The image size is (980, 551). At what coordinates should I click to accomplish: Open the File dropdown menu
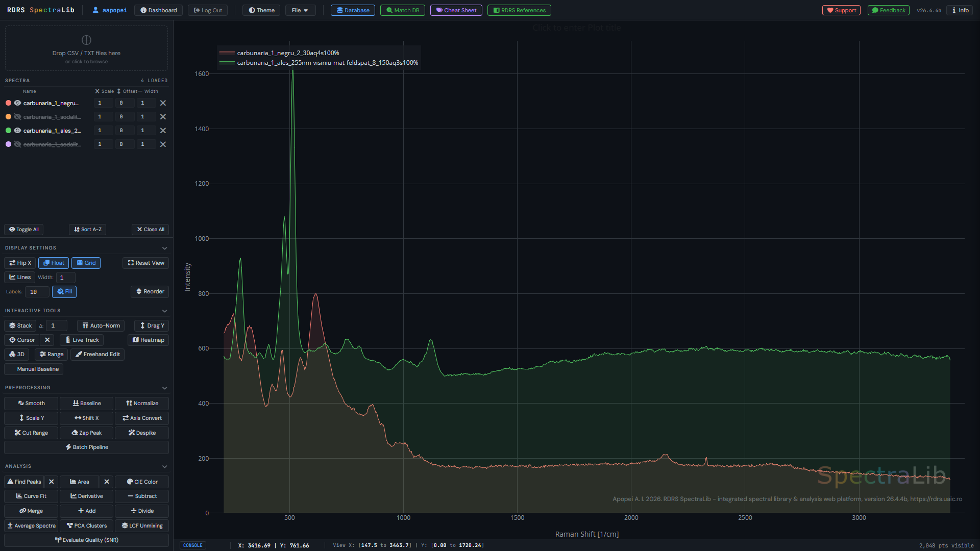(x=300, y=10)
